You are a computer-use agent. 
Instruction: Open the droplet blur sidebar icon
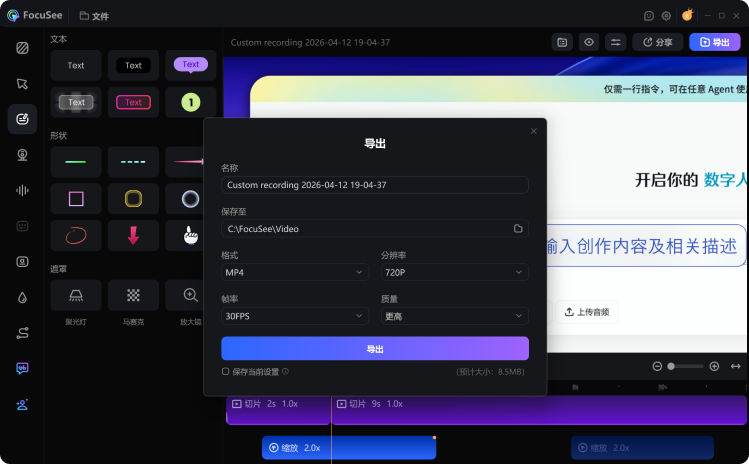[22, 298]
